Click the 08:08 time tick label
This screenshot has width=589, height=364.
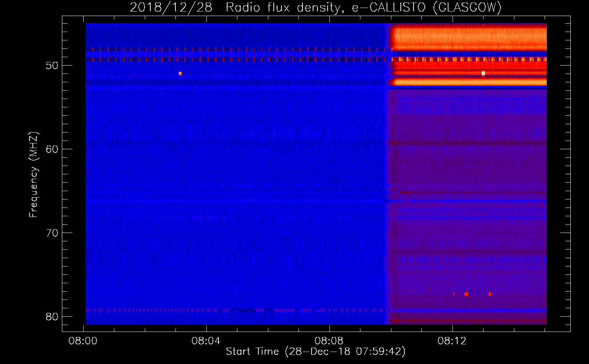click(329, 341)
